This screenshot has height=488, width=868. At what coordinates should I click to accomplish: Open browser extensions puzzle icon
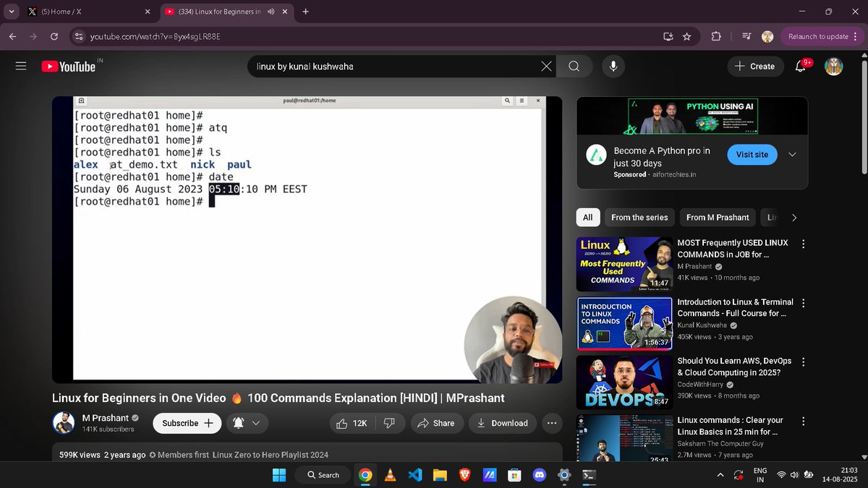pos(715,35)
